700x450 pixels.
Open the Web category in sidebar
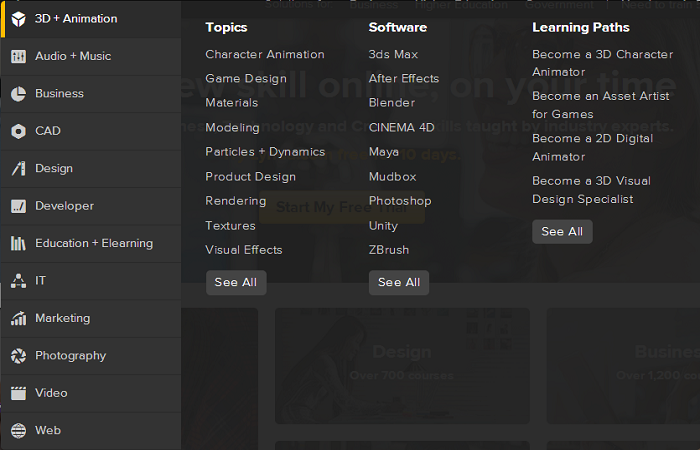pos(48,430)
